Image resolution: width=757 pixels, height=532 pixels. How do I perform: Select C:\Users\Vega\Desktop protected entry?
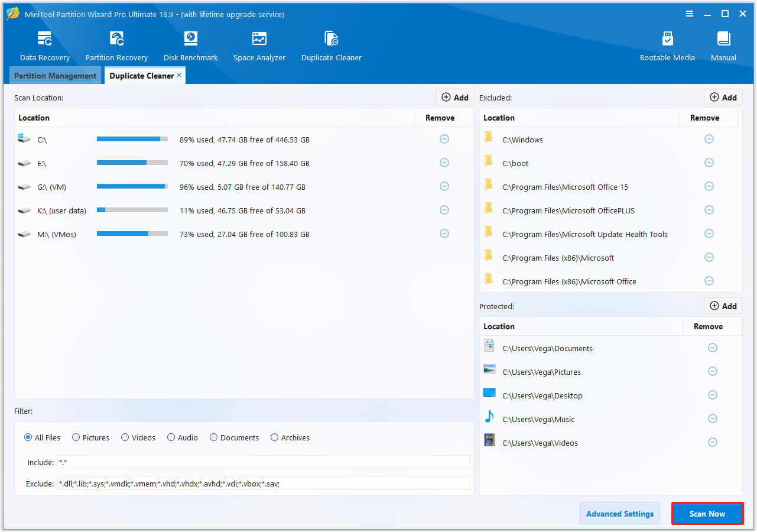[611, 395]
